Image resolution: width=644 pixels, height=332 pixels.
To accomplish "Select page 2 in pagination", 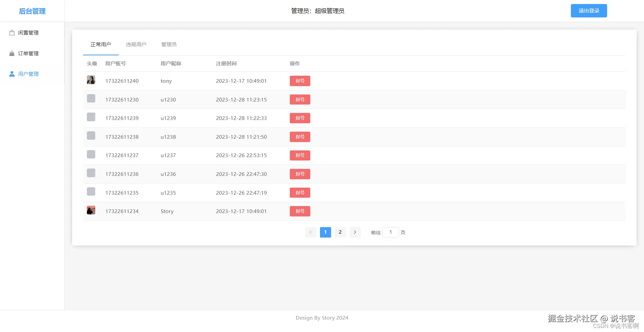I will [x=340, y=232].
